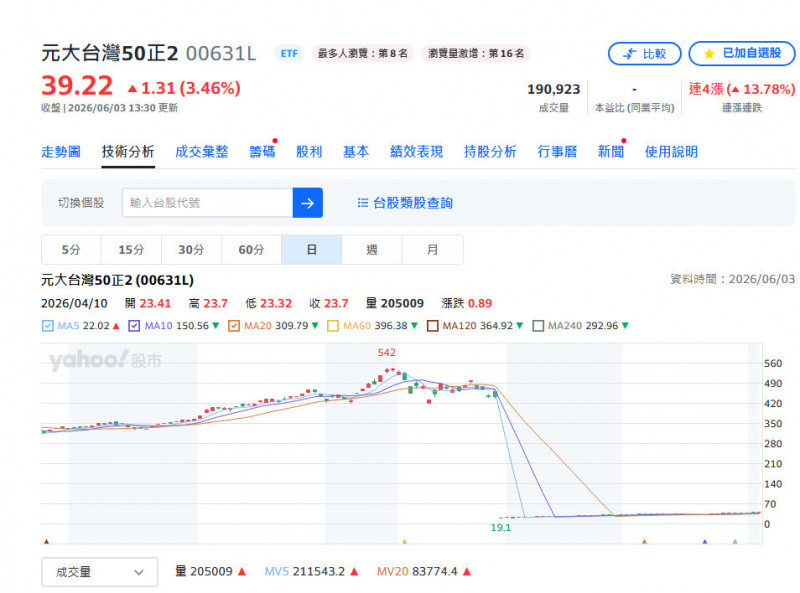
Task: Switch to the 走勢圖 tab
Action: pos(61,152)
